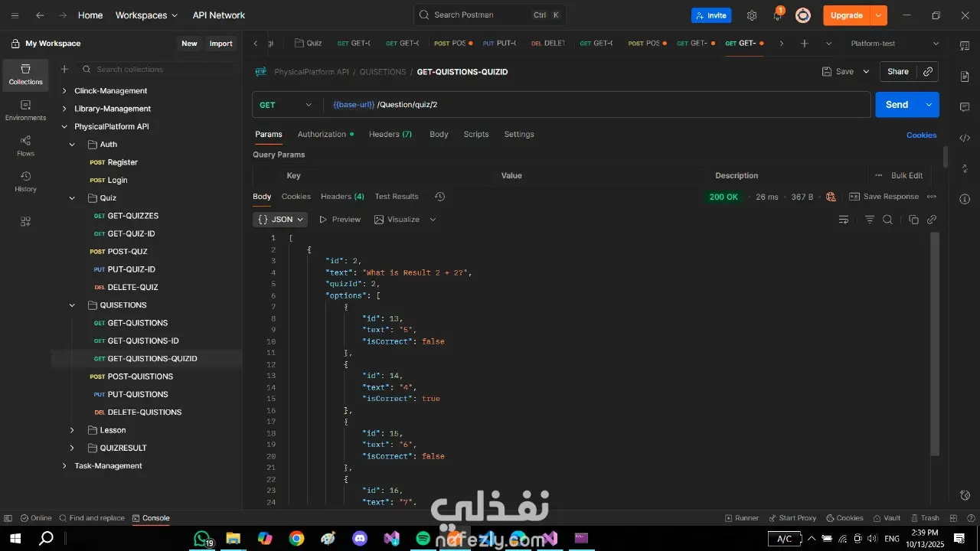Show the response Test Results tab
The height and width of the screenshot is (551, 980).
point(397,197)
